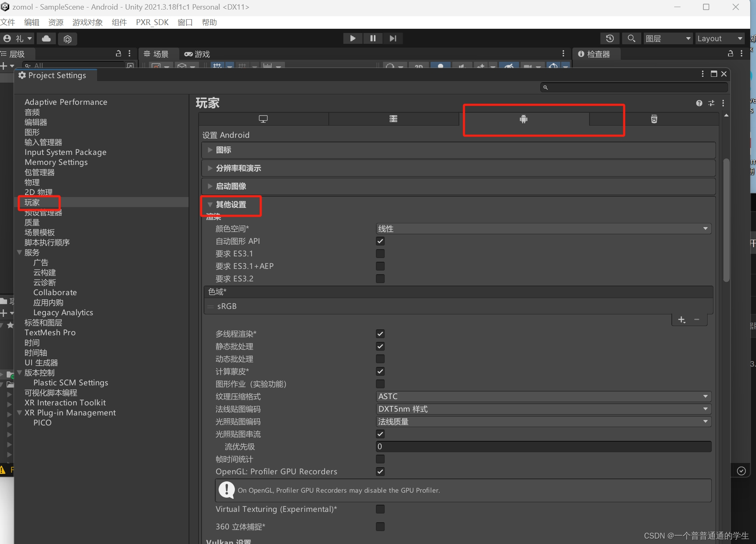Screen dimensions: 756x544
Task: Start Play mode with the play button
Action: pyautogui.click(x=353, y=38)
